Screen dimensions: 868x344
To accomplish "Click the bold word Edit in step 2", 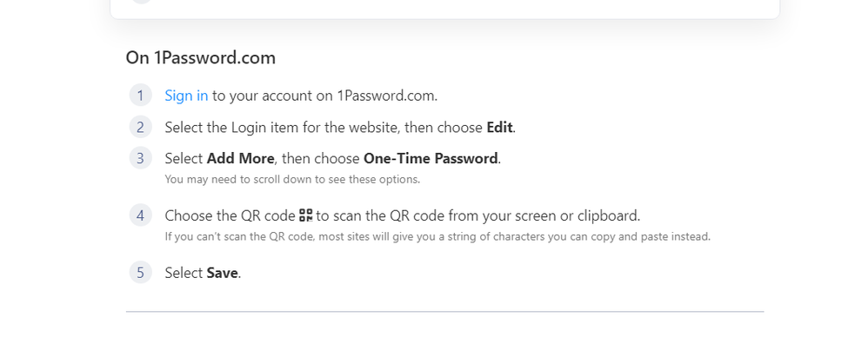I will tap(499, 127).
